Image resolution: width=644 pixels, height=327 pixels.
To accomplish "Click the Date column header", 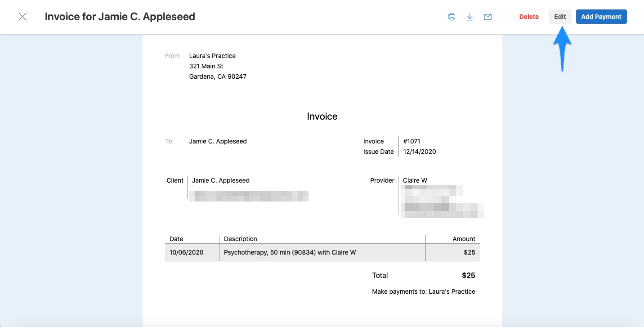I will [176, 239].
